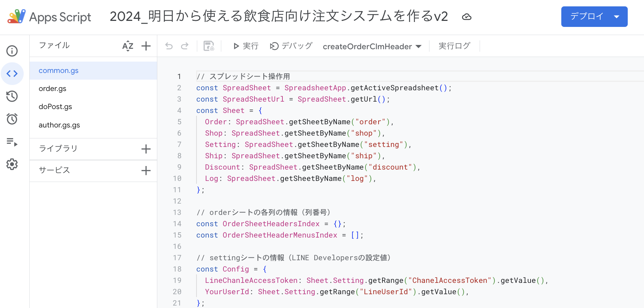
Task: Select common.gs file
Action: [93, 70]
